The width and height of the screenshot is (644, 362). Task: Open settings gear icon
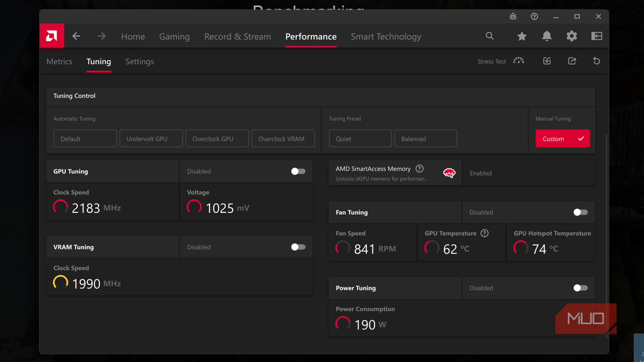point(571,36)
